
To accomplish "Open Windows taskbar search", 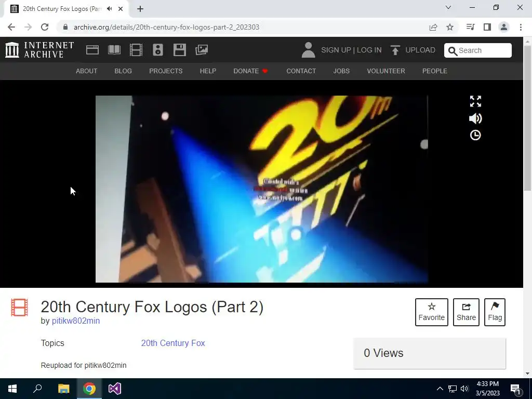I will [37, 389].
